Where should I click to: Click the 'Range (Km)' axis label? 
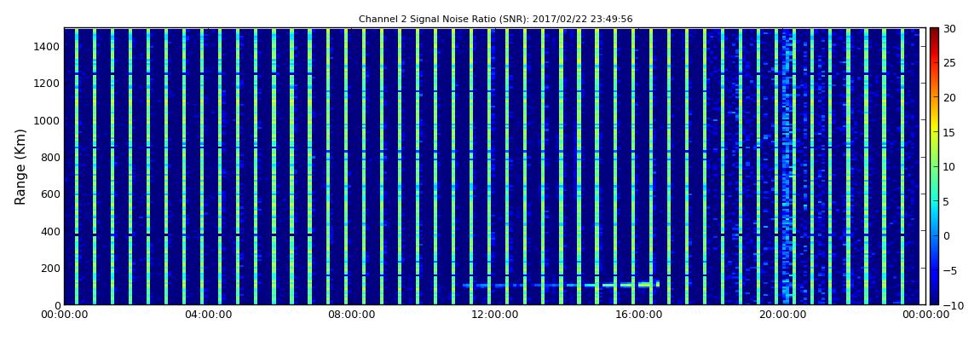tap(20, 167)
